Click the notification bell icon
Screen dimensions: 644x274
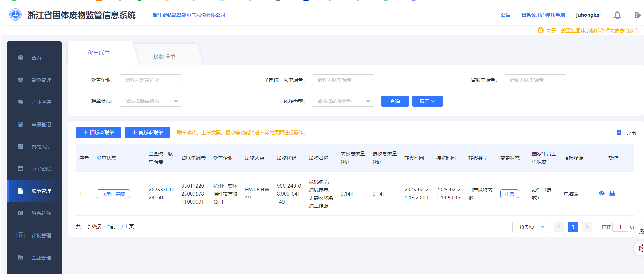pos(617,15)
